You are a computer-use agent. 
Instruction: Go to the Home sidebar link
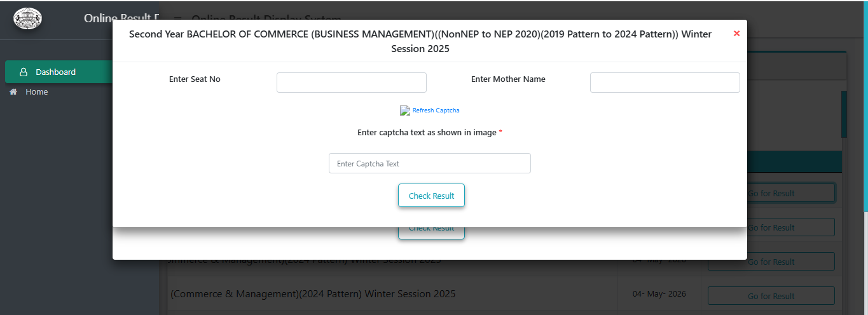[x=36, y=92]
